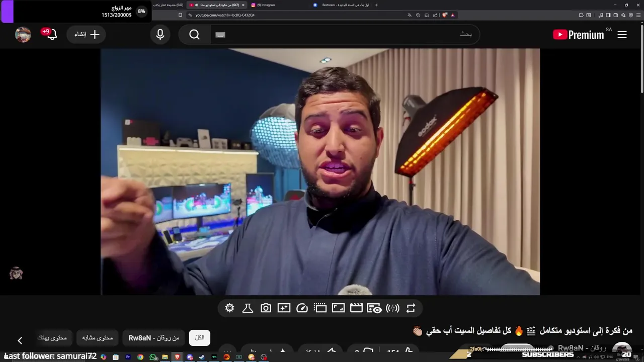Click the translate page icon in address bar
The width and height of the screenshot is (644, 362).
pyautogui.click(x=410, y=15)
